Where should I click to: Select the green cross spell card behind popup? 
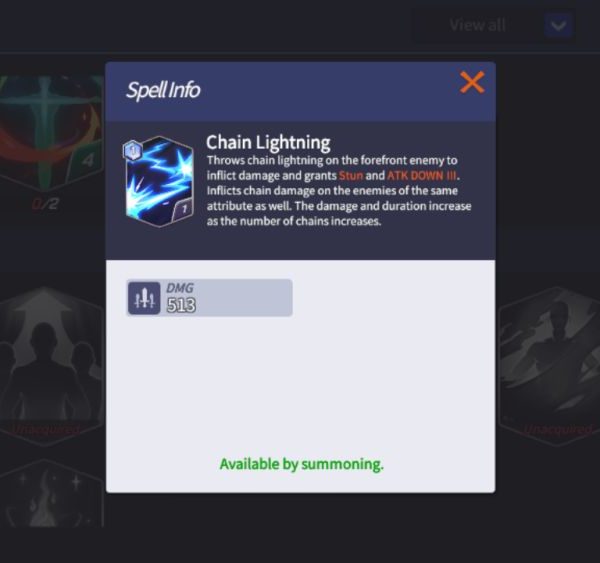click(x=51, y=132)
